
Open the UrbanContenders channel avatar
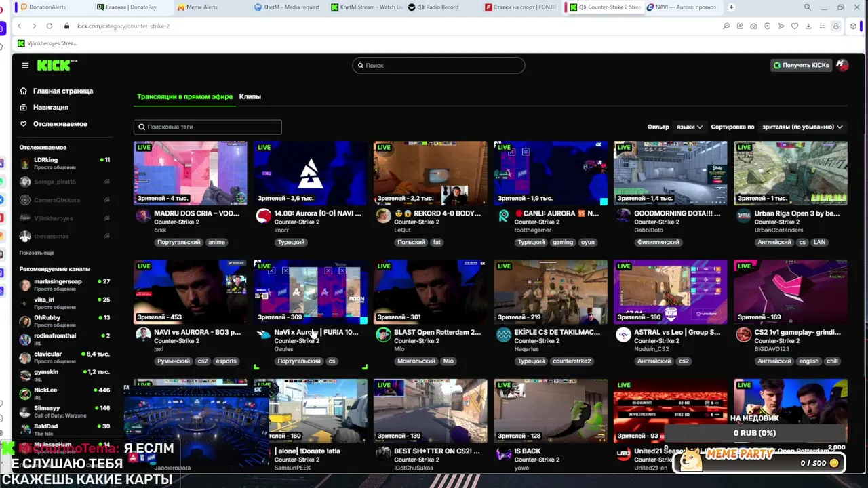[x=743, y=216]
